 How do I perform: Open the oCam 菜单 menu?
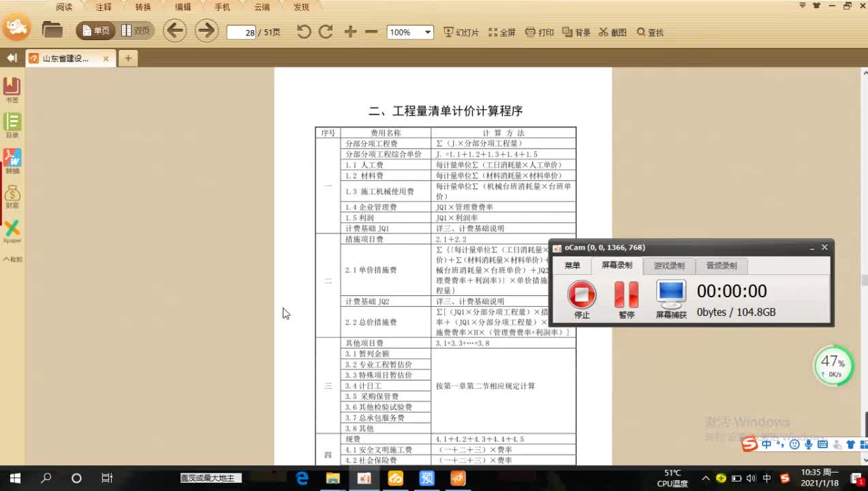coord(572,266)
